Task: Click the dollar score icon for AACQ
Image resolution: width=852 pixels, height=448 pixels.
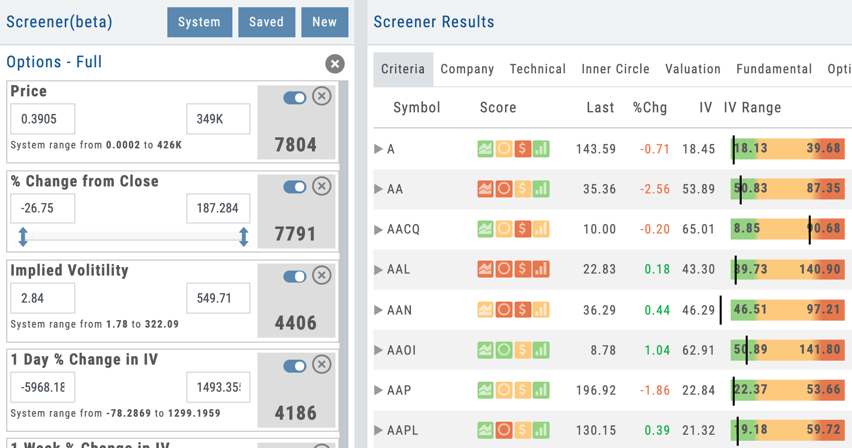Action: point(523,229)
